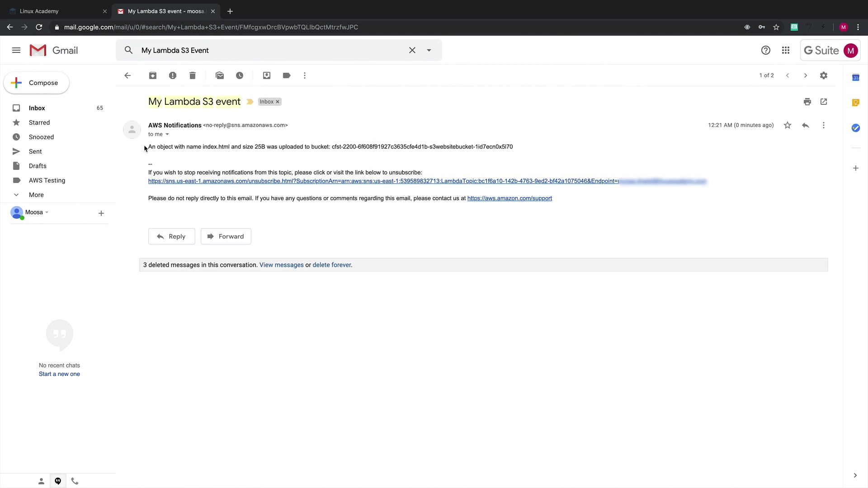Print all messages in conversation

point(807,102)
